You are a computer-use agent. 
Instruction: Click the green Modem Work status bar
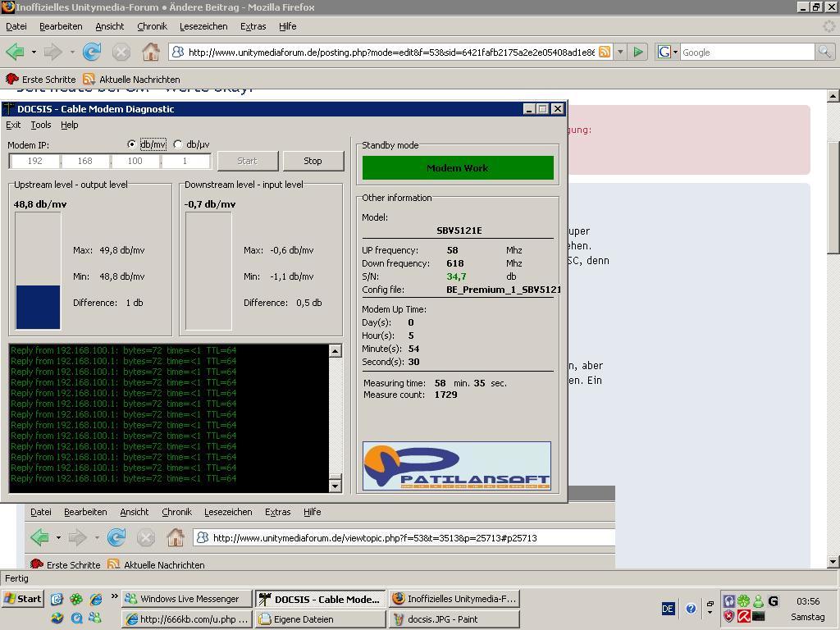(458, 167)
